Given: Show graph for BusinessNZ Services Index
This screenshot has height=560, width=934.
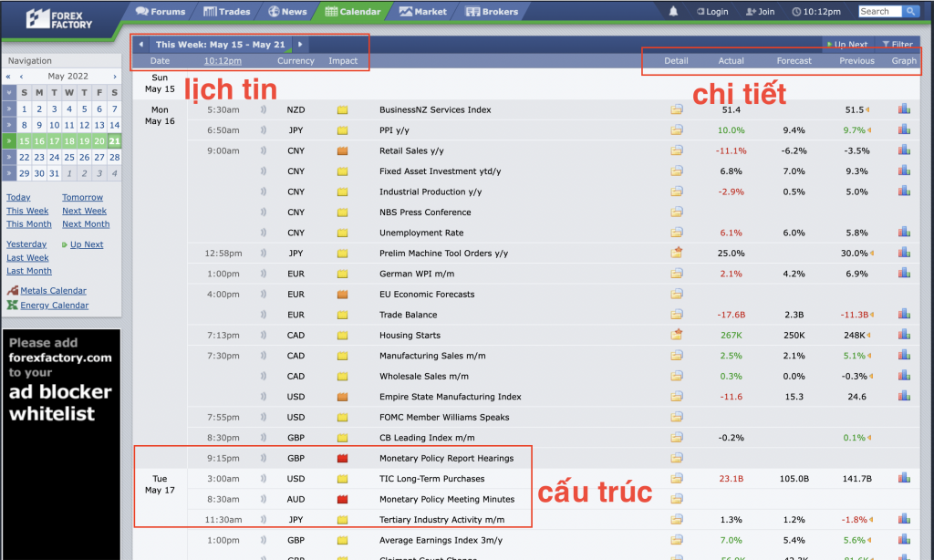Looking at the screenshot, I should (904, 109).
